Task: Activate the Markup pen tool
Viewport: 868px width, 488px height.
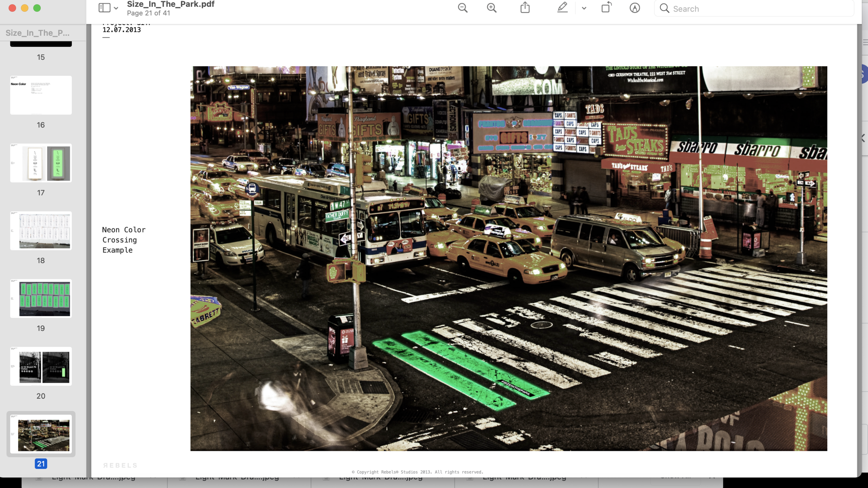Action: point(562,7)
